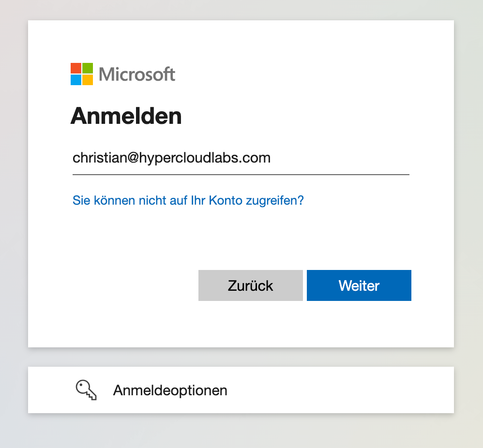Image resolution: width=483 pixels, height=448 pixels.
Task: Focus the email address input field
Action: coord(241,158)
